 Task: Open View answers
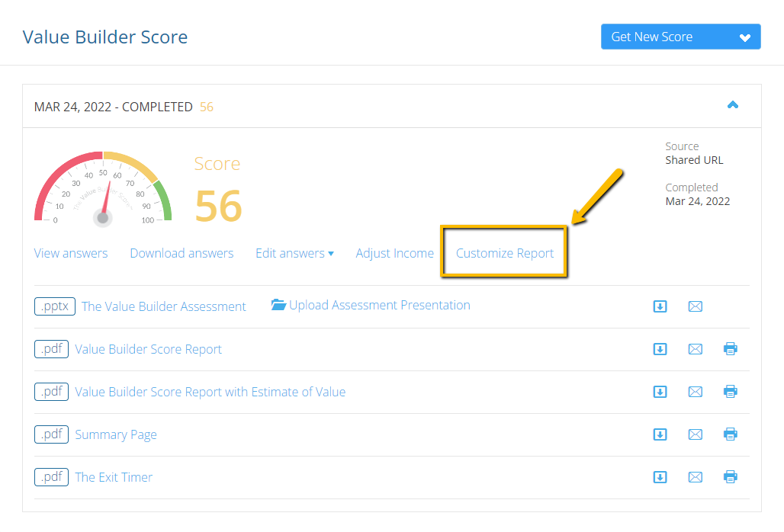click(71, 253)
